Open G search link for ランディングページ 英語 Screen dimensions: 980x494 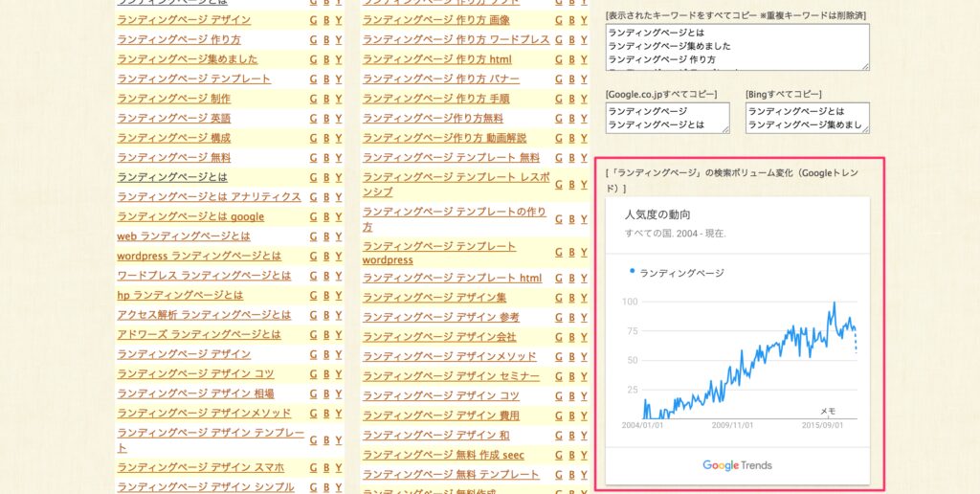313,119
